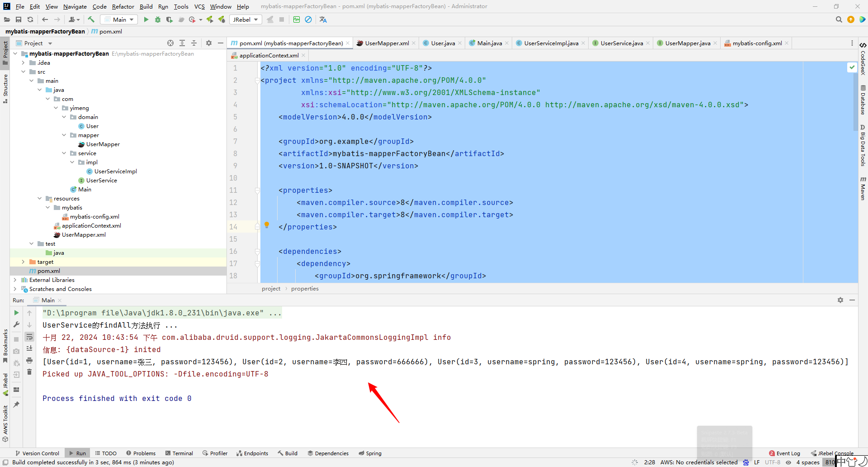Viewport: 868px width, 467px height.
Task: Toggle soft-wrap in console
Action: 29,337
